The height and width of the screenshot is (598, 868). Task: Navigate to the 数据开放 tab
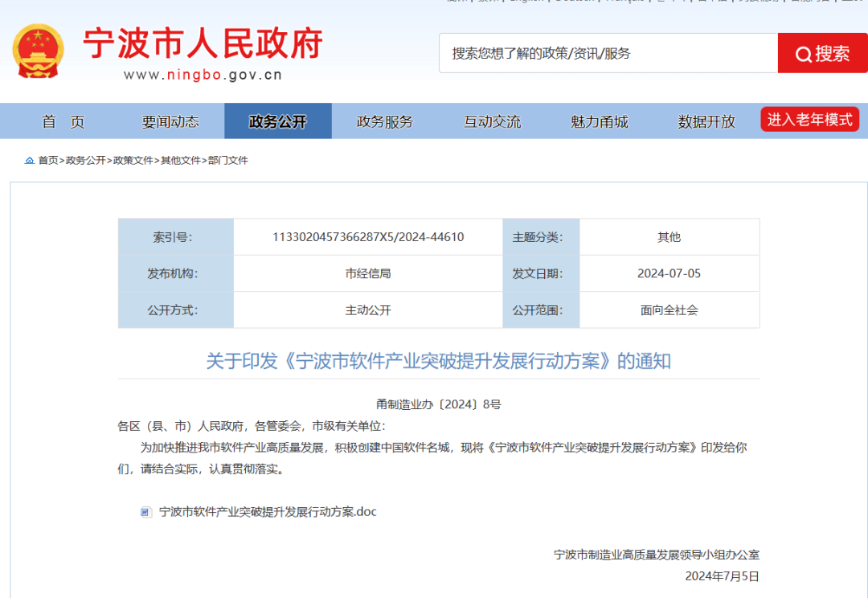click(706, 121)
